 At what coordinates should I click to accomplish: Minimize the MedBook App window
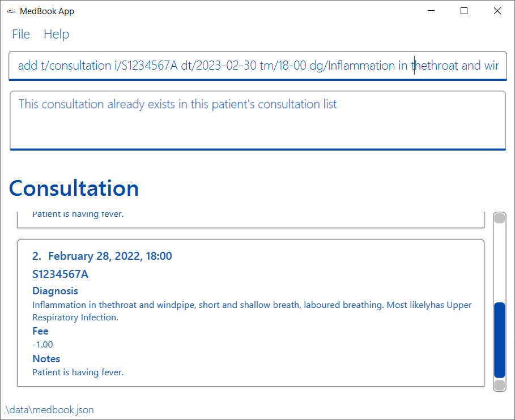[431, 11]
